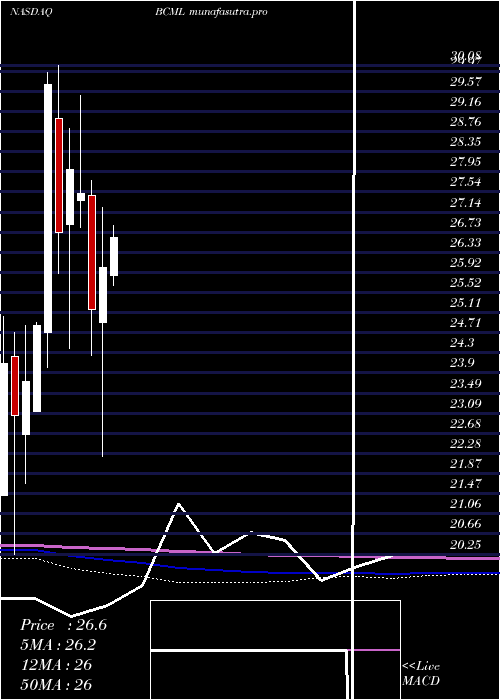Viewport: 500px width, 700px height.
Task: Click the 20.25 price axis label
Action: (466, 544)
